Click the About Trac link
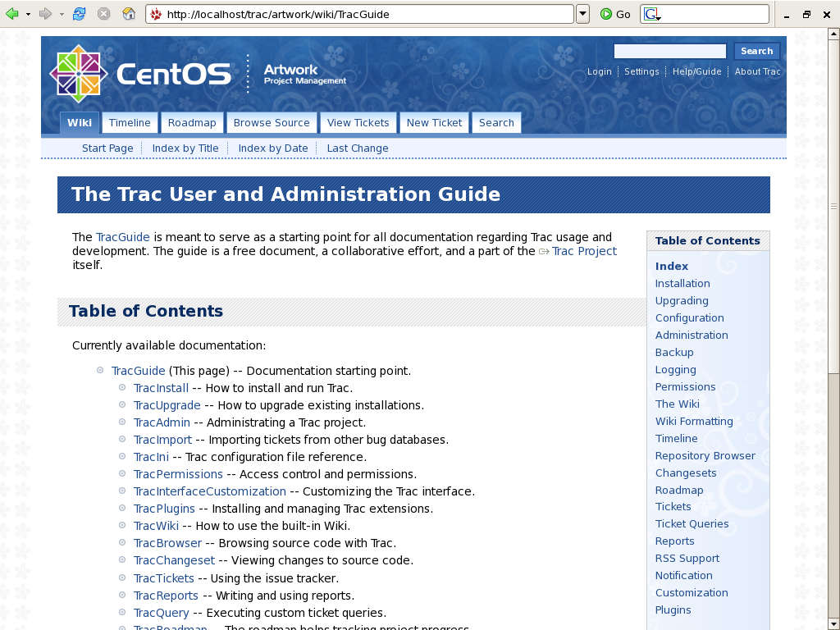Viewport: 840px width, 630px height. pos(757,71)
